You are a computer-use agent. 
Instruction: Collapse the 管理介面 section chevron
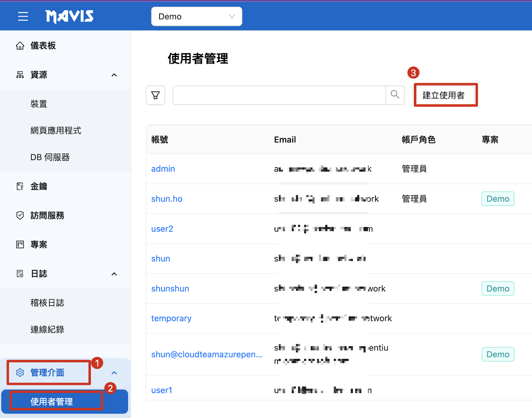[114, 373]
